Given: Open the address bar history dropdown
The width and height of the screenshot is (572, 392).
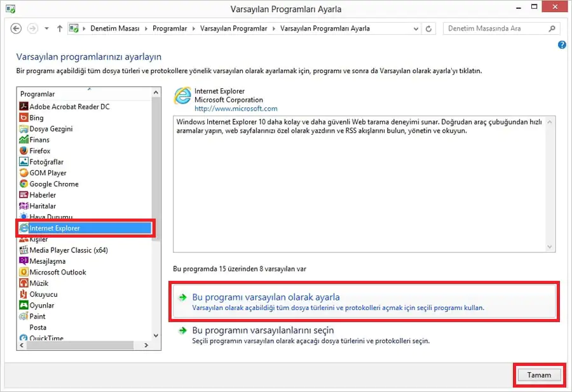Looking at the screenshot, I should point(416,29).
